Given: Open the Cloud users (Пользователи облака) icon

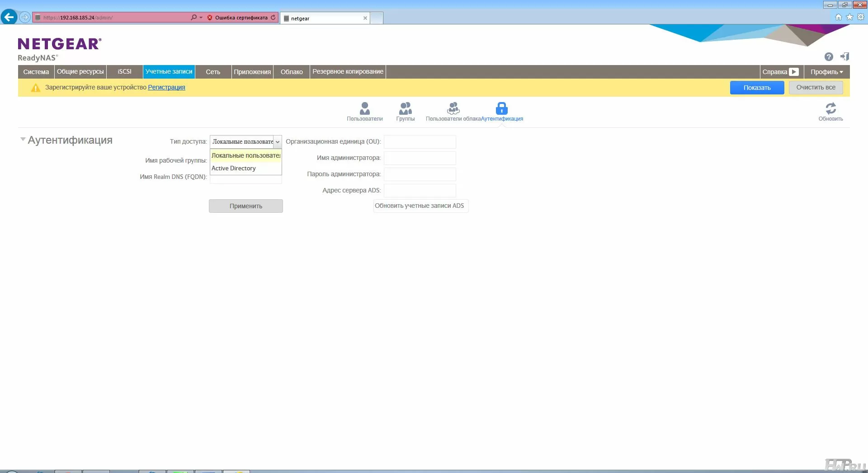Looking at the screenshot, I should pos(453,109).
